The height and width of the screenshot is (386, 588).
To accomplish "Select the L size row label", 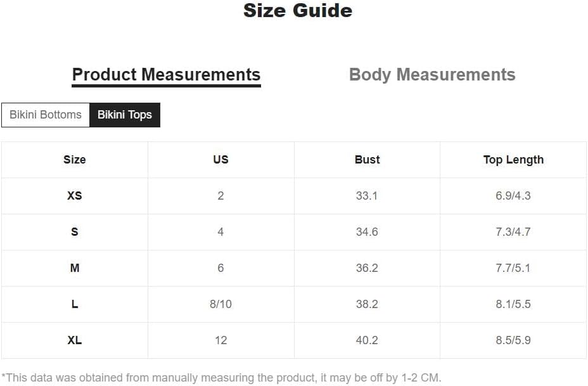I will click(x=75, y=304).
